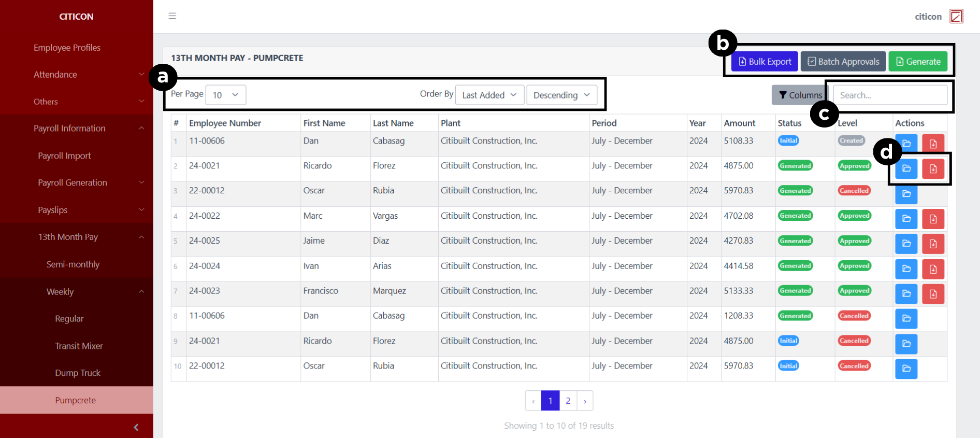Open blue folder icon for Jaime Diaz
980x438 pixels.
pos(906,244)
